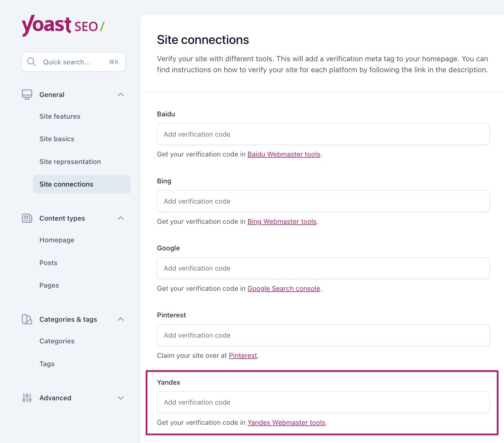Click the monitor icon beside General
Image resolution: width=504 pixels, height=443 pixels.
pyautogui.click(x=27, y=94)
